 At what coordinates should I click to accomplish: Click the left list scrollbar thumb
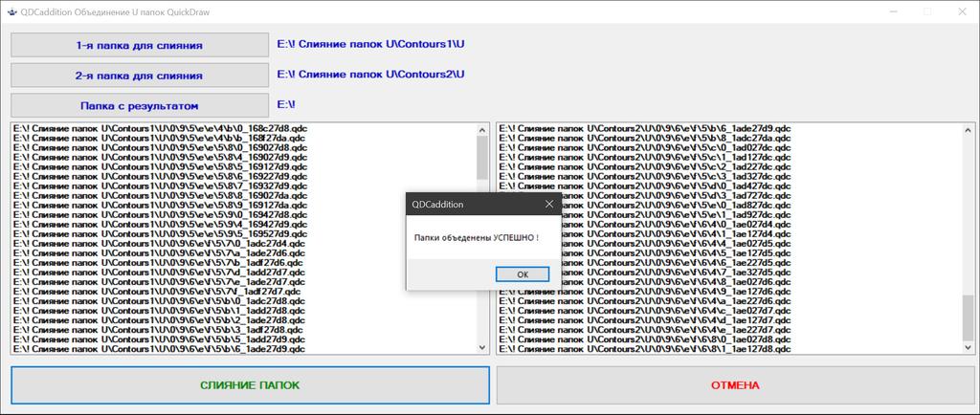pyautogui.click(x=482, y=158)
